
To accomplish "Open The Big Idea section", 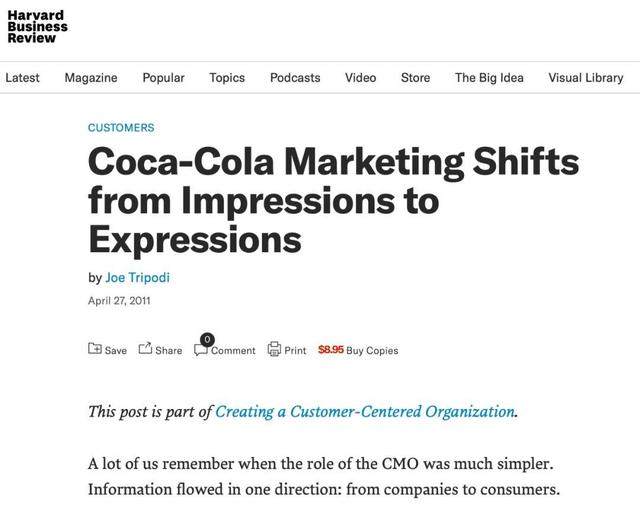I will 489,78.
